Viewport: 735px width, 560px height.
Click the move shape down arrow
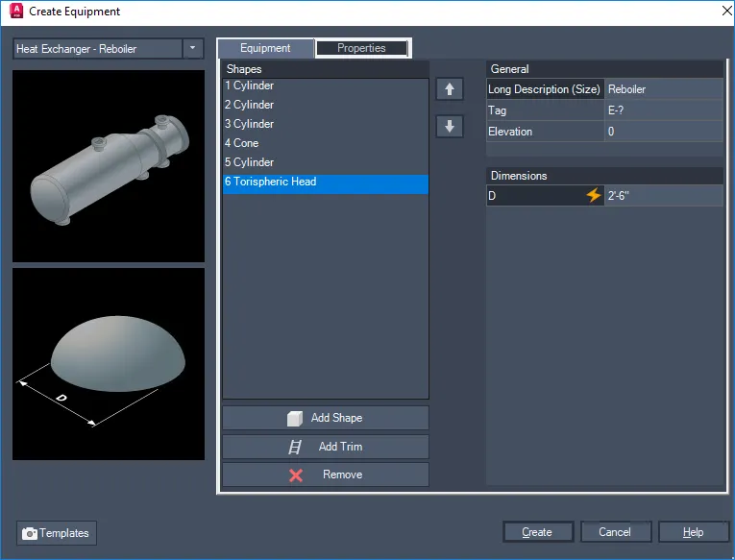click(450, 126)
